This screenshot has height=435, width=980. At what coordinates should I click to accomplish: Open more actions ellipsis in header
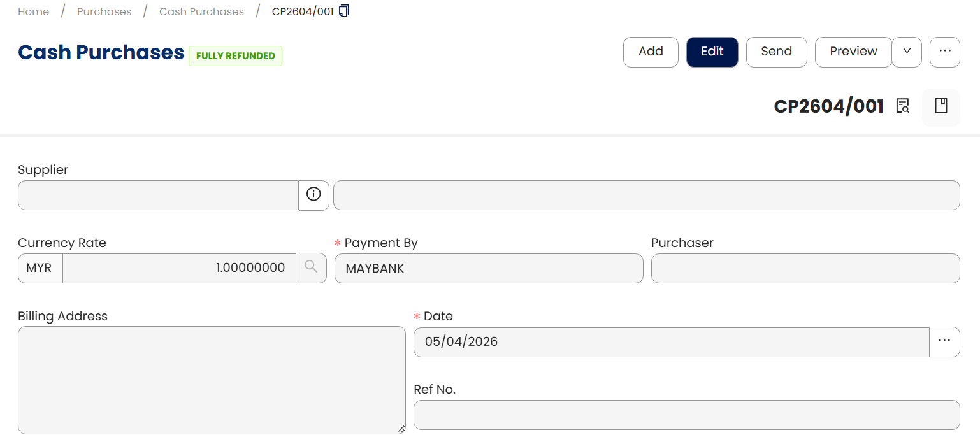[945, 52]
